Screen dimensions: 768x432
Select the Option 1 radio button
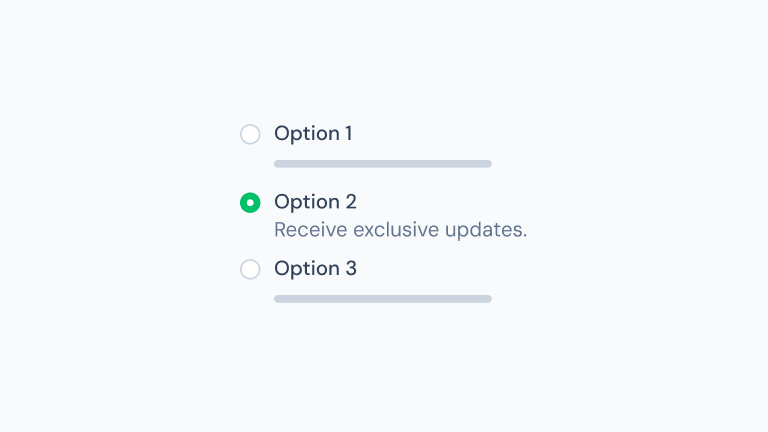250,134
